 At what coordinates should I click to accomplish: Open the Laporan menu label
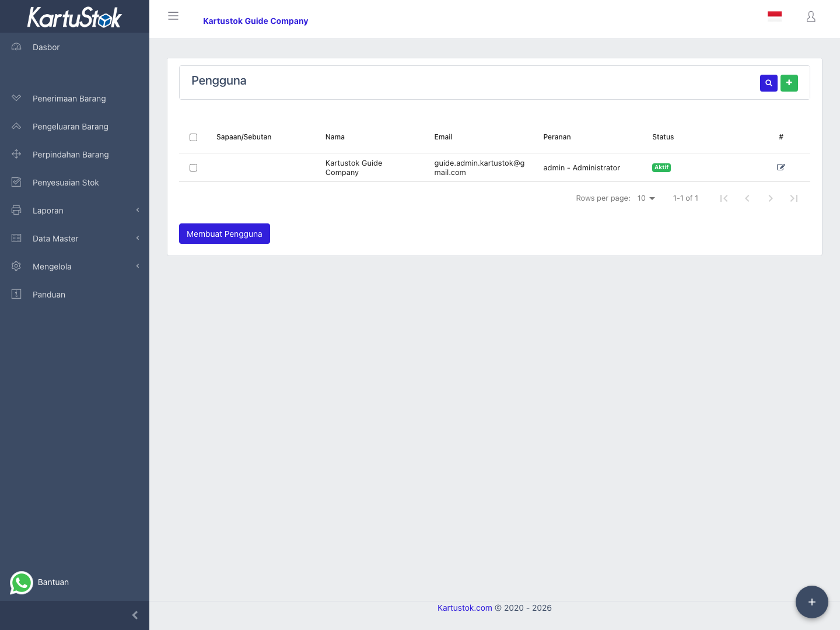click(x=48, y=211)
